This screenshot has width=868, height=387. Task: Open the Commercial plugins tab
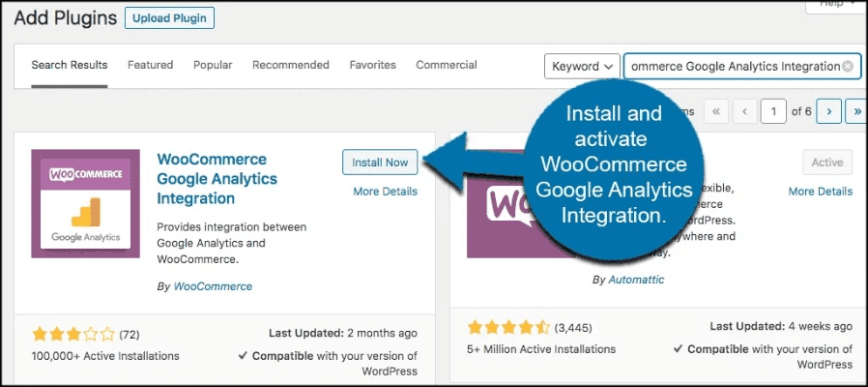pos(447,65)
